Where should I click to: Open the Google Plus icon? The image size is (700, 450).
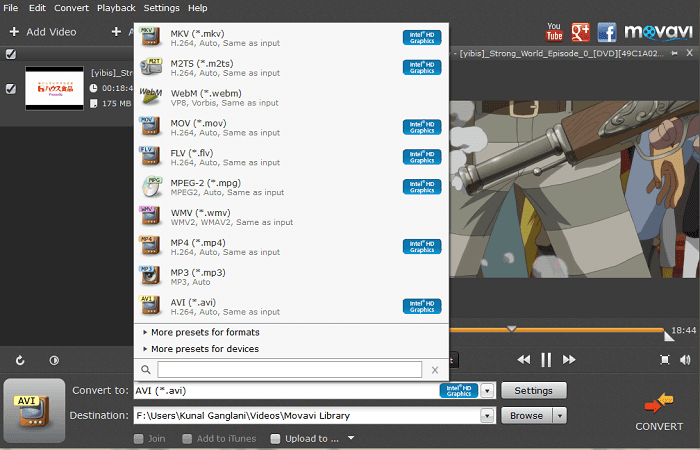click(580, 32)
